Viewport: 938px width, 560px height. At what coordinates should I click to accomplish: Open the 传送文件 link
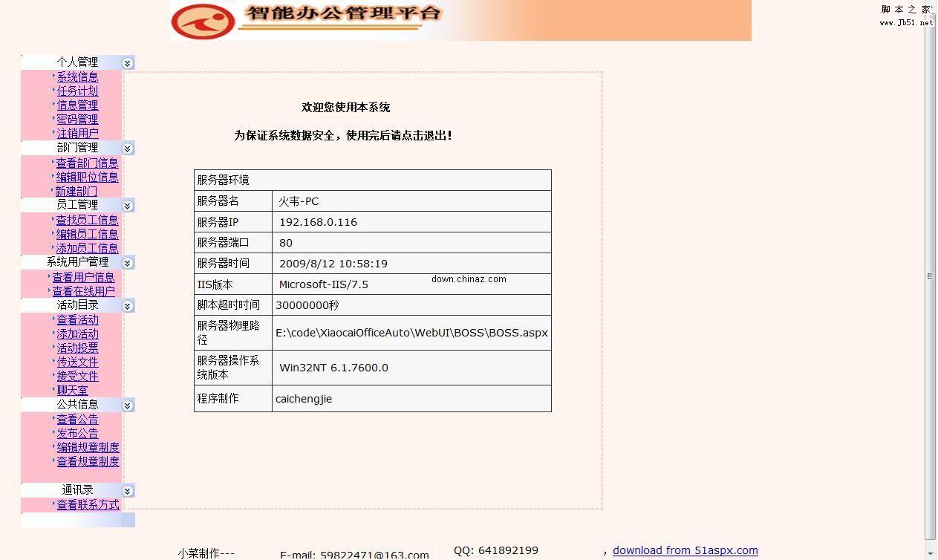(x=77, y=362)
